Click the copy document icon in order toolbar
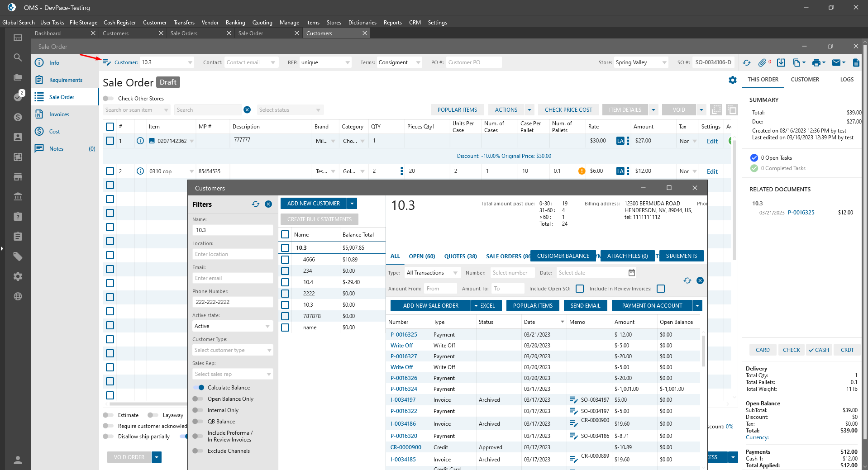 point(796,62)
